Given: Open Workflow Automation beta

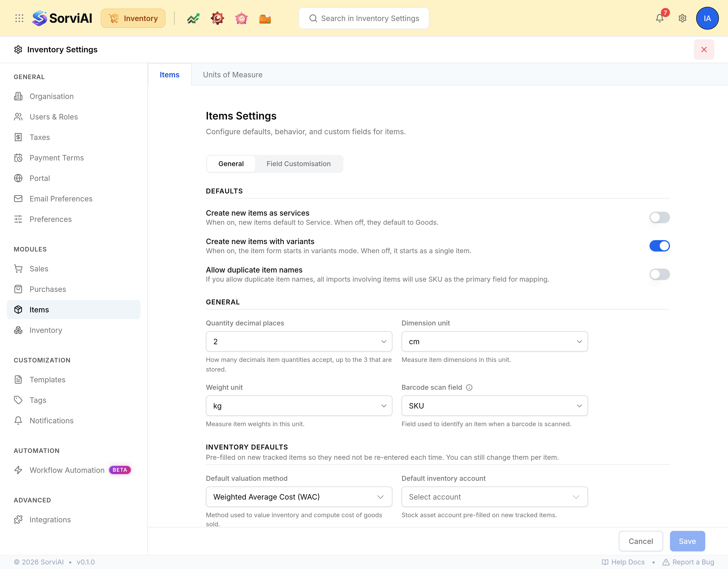Looking at the screenshot, I should [73, 470].
